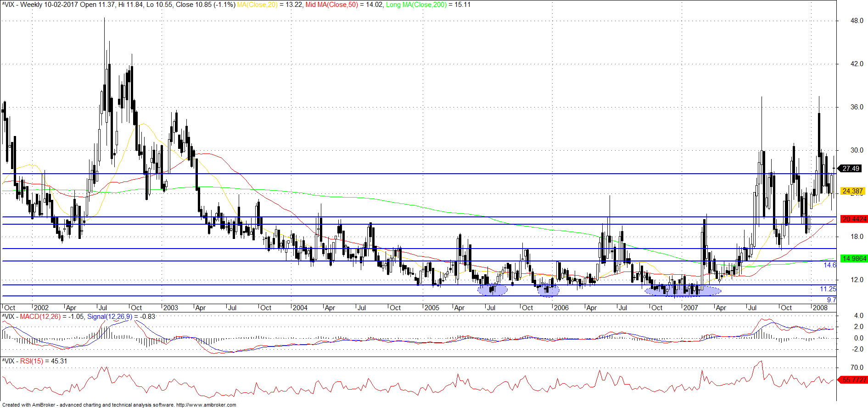Jump to the 2004 year marker
Screen dimensions: 868x408
pyautogui.click(x=300, y=308)
